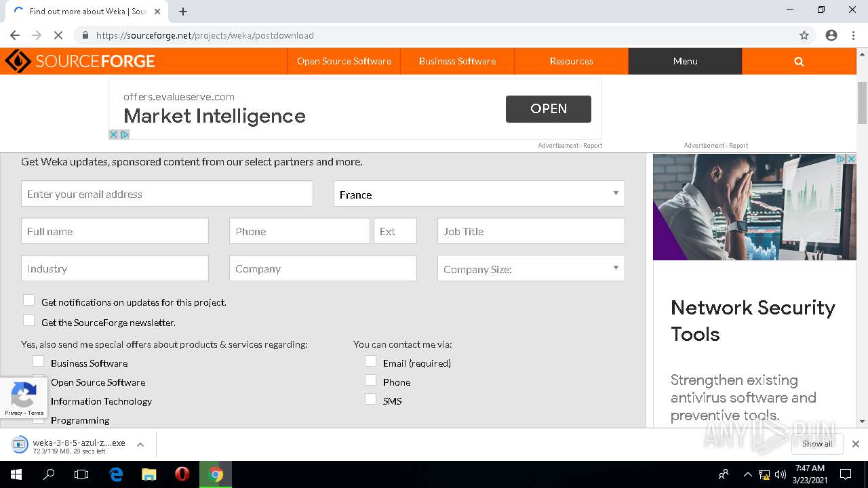Viewport: 868px width, 488px height.
Task: Check the SMS contact box
Action: pos(370,399)
